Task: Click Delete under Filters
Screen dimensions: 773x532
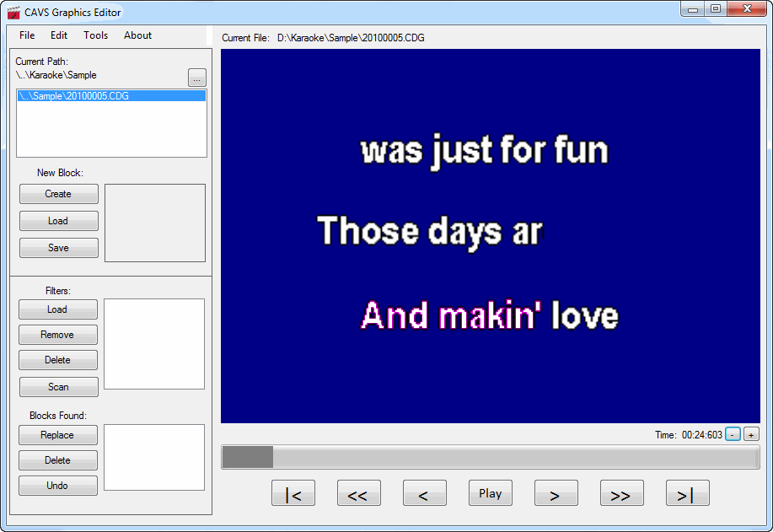Action: tap(57, 360)
